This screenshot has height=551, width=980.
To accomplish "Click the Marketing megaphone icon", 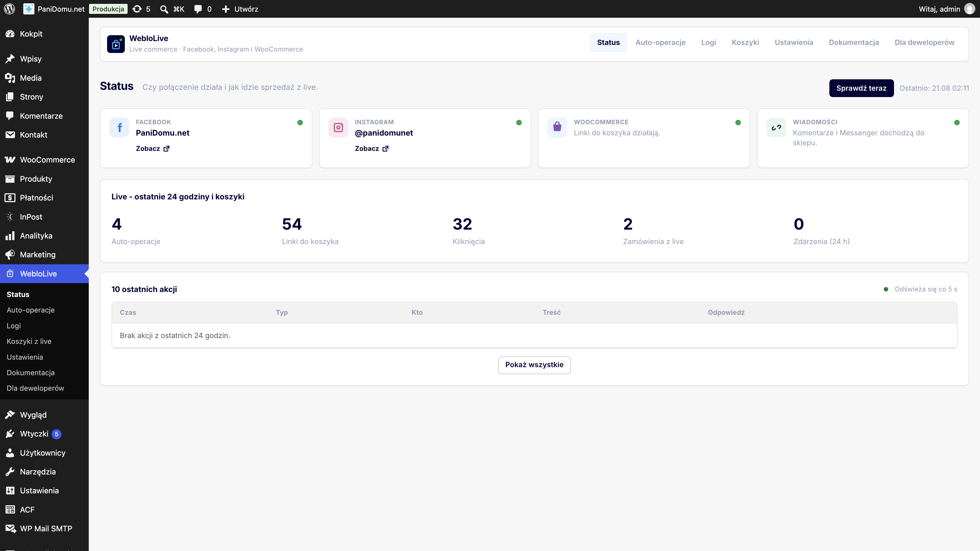I will [10, 254].
